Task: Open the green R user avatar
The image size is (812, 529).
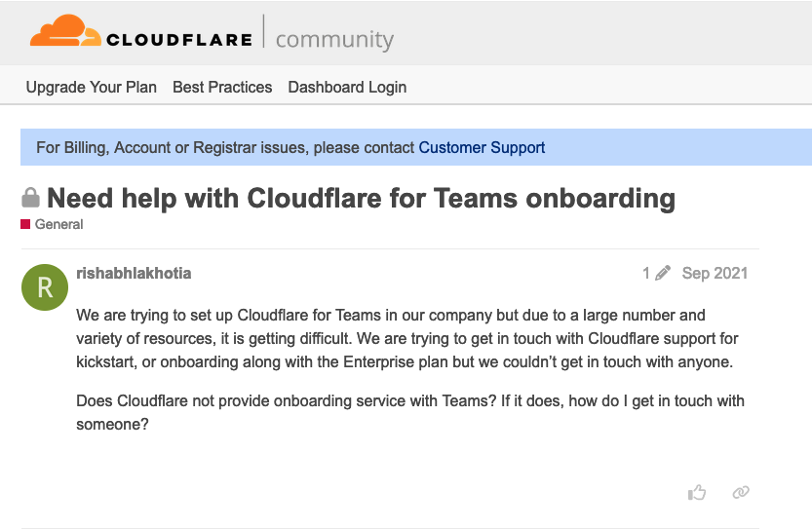Action: (45, 287)
